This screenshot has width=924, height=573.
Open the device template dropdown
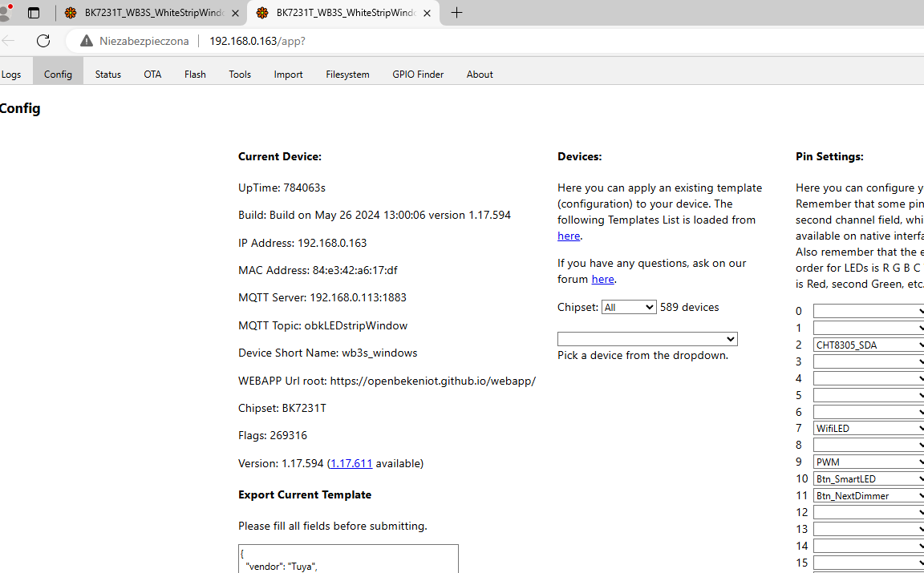point(647,339)
